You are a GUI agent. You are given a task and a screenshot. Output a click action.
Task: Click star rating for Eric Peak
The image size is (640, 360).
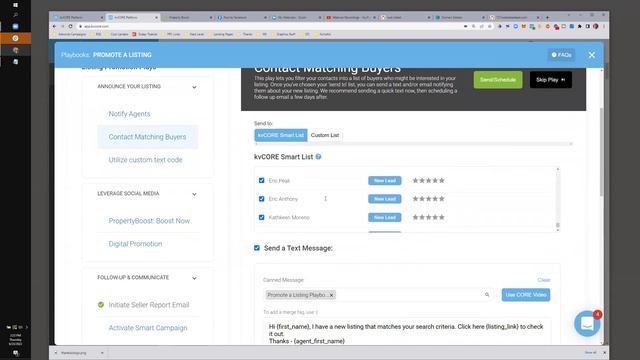(428, 180)
